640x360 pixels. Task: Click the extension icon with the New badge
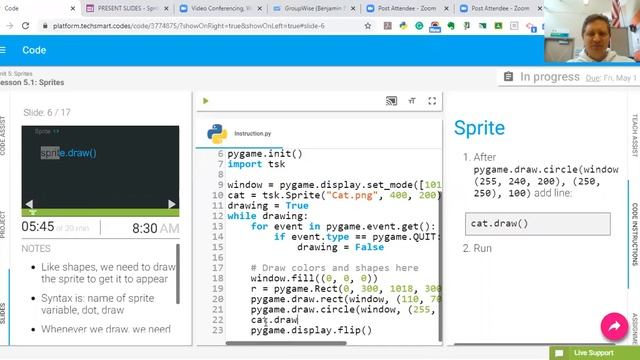[x=435, y=27]
